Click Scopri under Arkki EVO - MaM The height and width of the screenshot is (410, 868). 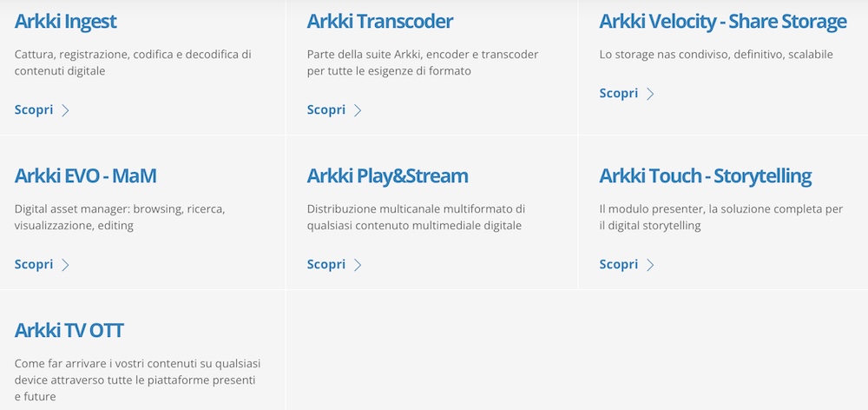coord(34,265)
